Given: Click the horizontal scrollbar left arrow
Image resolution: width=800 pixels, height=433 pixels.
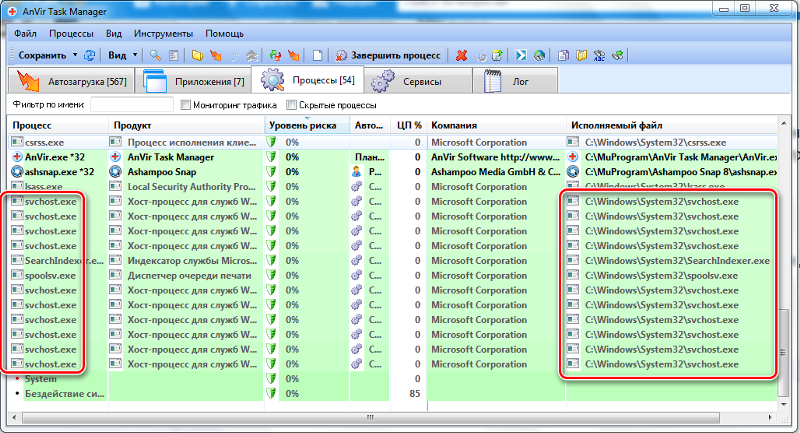Looking at the screenshot, I should pyautogui.click(x=14, y=417).
